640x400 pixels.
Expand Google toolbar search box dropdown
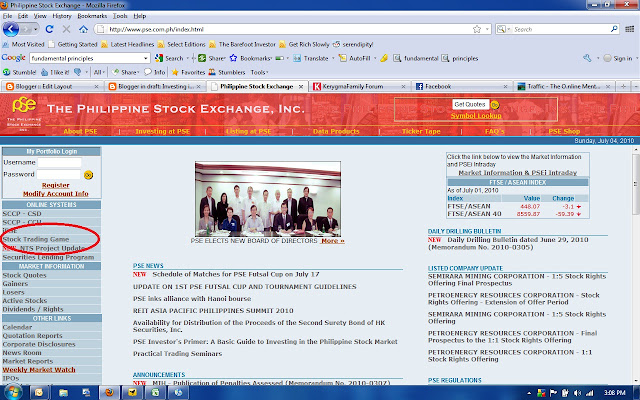tap(146, 58)
